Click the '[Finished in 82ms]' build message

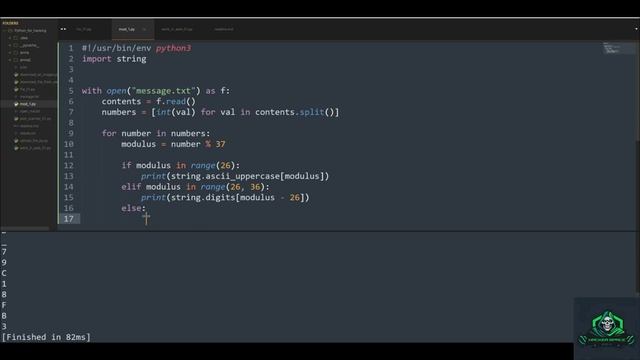(46, 337)
